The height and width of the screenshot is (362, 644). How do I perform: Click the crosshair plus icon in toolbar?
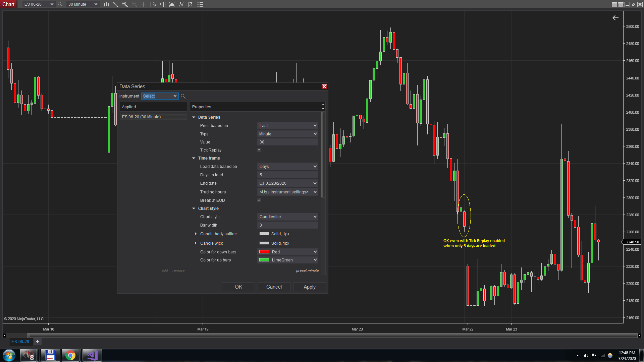pyautogui.click(x=144, y=4)
